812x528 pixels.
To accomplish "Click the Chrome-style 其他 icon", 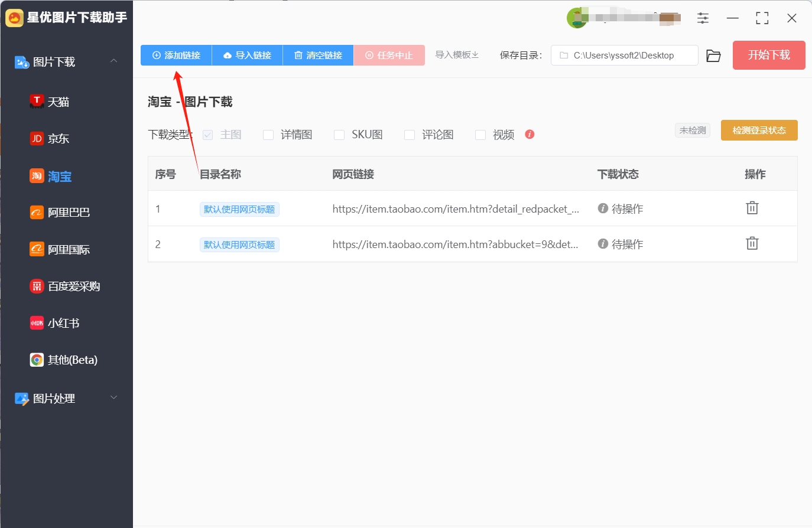I will (37, 360).
